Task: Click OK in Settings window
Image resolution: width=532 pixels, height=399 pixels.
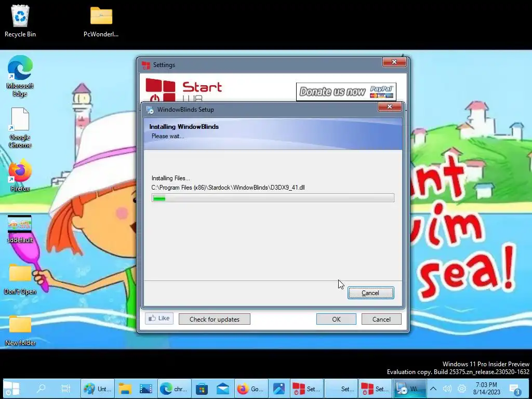Action: click(336, 320)
